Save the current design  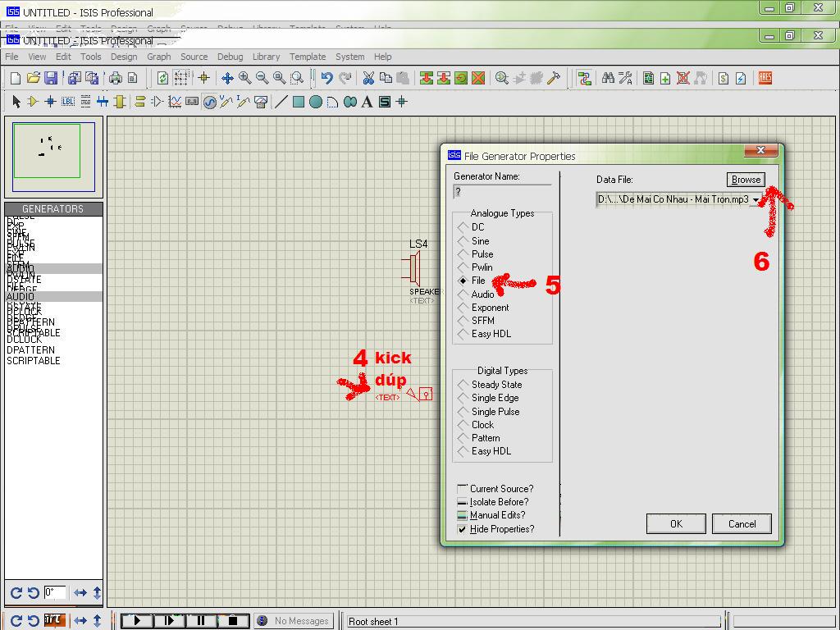51,78
